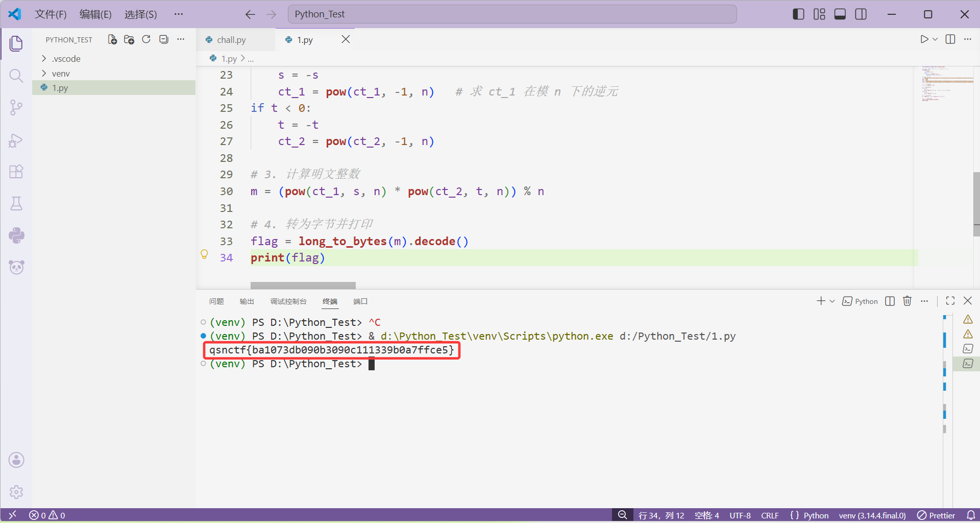Image resolution: width=980 pixels, height=523 pixels.
Task: Click breadcrumb ellipsis after 1.py
Action: coord(251,59)
